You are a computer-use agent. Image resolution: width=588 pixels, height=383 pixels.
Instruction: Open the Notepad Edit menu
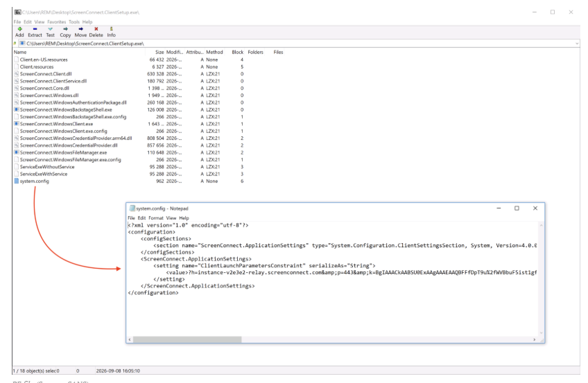(x=141, y=218)
